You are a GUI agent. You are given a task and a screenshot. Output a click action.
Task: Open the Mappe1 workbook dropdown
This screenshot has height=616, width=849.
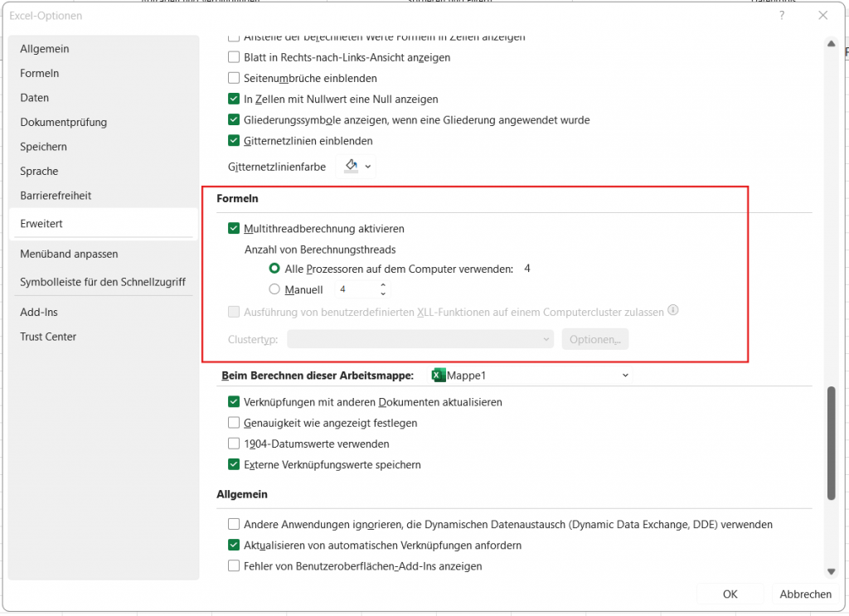625,375
